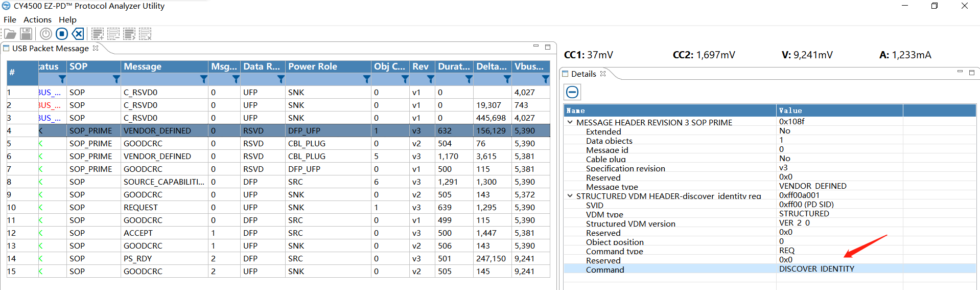Click the # column header
980x290 pixels.
point(22,73)
